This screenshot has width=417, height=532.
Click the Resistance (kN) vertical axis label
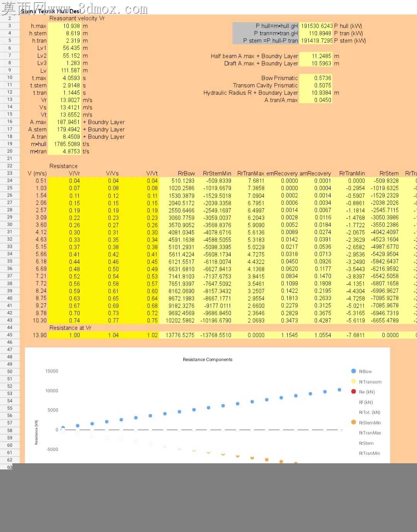(x=36, y=432)
